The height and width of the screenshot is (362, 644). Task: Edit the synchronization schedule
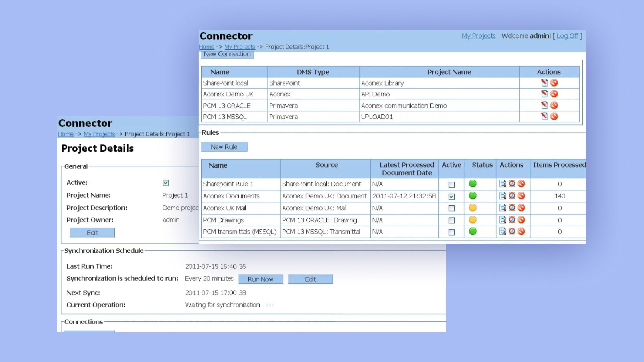310,279
